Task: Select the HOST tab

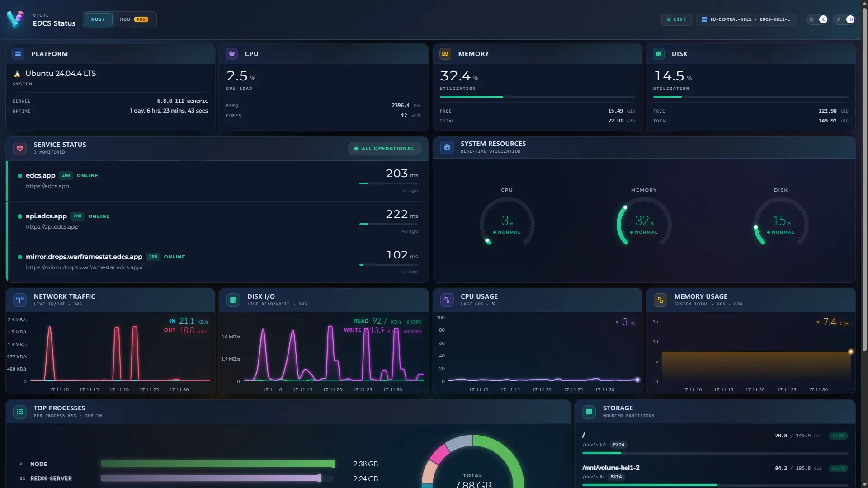Action: (98, 19)
